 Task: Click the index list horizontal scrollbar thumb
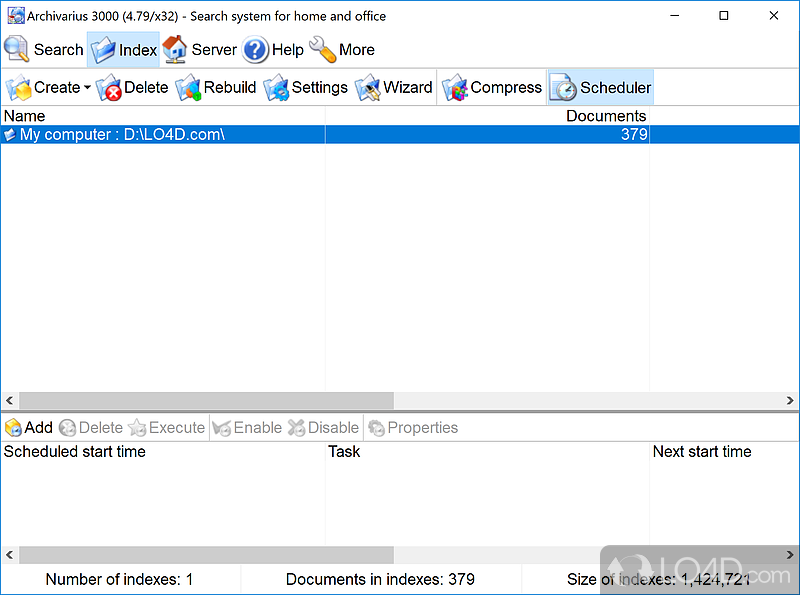coord(206,401)
